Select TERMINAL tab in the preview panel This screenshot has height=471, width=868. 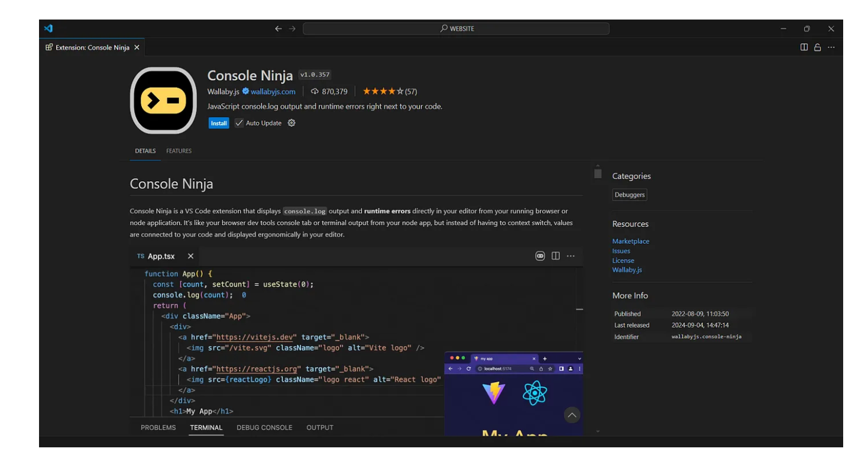point(206,427)
